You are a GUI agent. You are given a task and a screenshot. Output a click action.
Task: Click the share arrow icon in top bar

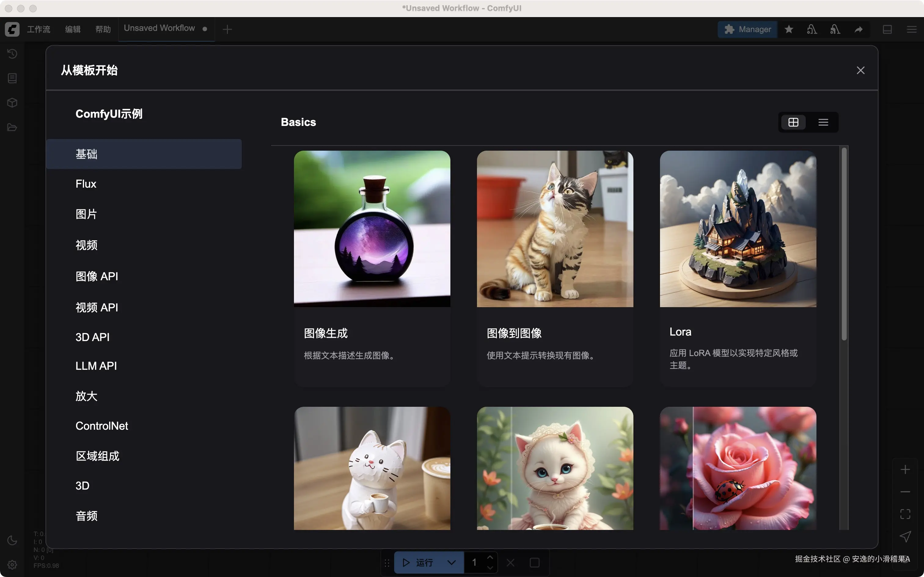[858, 29]
